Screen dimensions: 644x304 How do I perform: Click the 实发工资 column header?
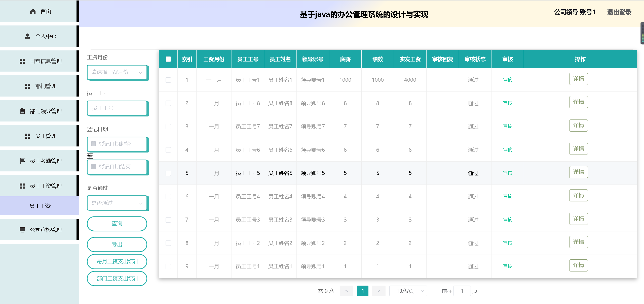point(410,59)
